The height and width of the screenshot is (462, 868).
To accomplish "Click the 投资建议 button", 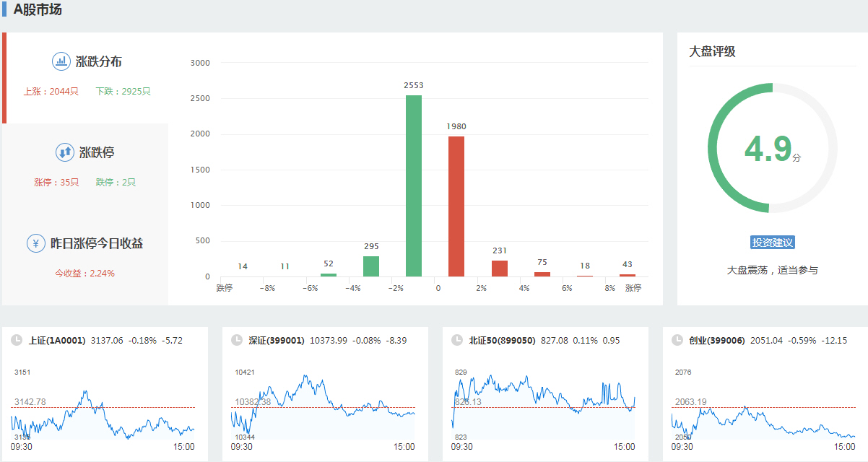I will (773, 243).
